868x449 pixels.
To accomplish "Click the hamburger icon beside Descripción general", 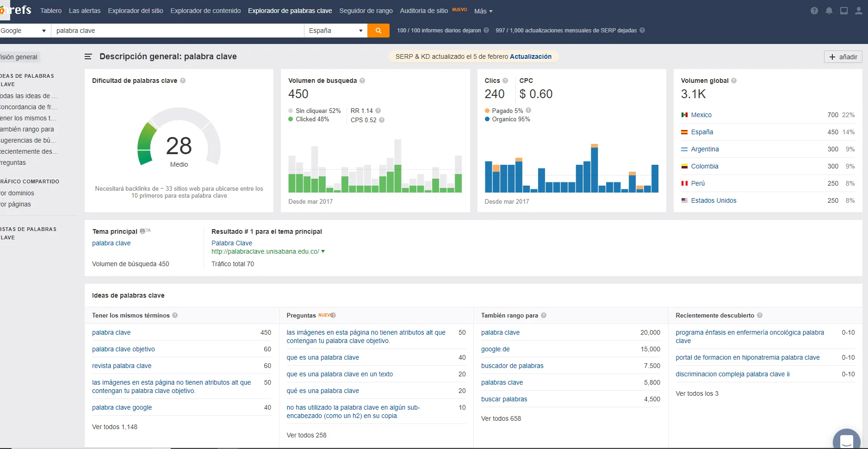I will pyautogui.click(x=87, y=56).
